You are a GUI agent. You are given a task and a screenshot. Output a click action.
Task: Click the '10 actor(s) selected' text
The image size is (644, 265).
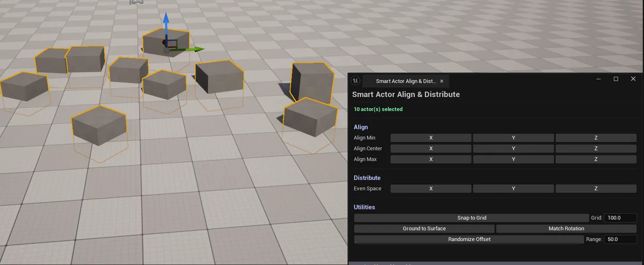378,109
